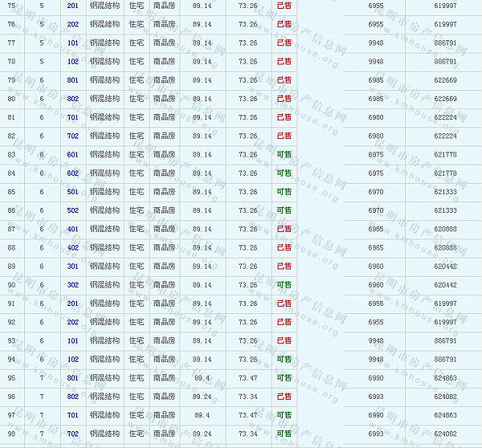
Task: Click green 可售 status in row 83
Action: [284, 154]
